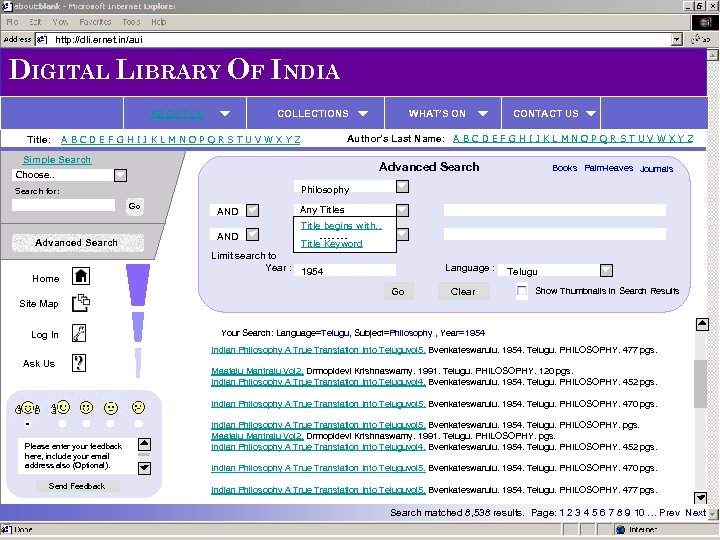The image size is (720, 540).
Task: Select the neutral face feedback icon
Action: (111, 408)
